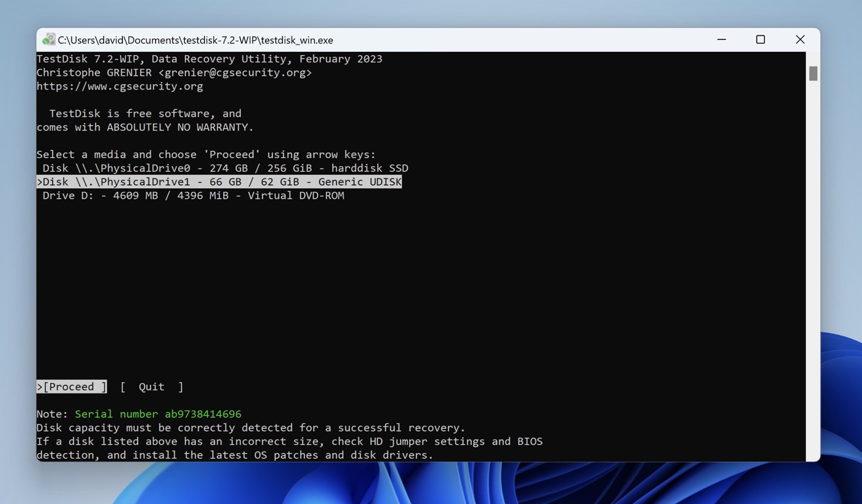Click the 'Disk capacity must be correctly detected' note
This screenshot has width=862, height=504.
pos(251,428)
